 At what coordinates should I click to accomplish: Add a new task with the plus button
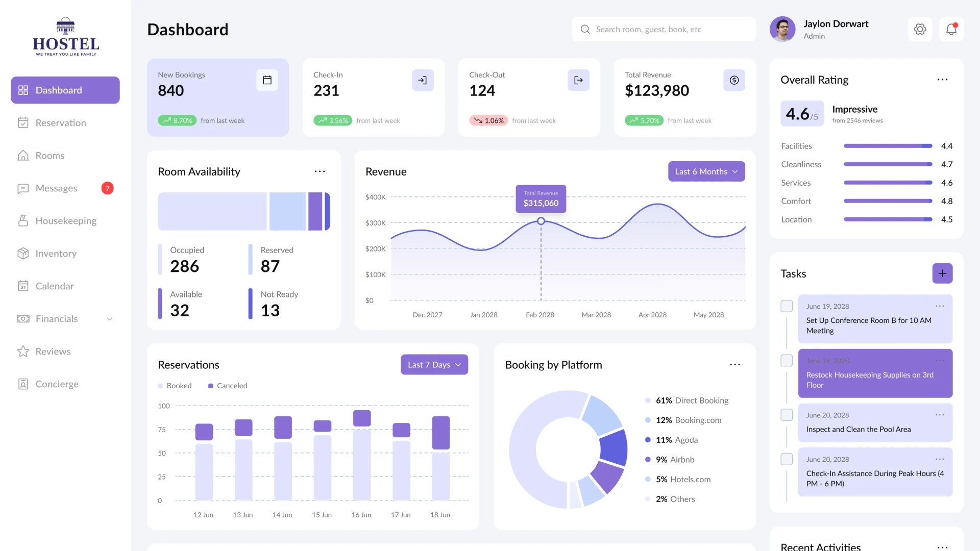tap(943, 273)
